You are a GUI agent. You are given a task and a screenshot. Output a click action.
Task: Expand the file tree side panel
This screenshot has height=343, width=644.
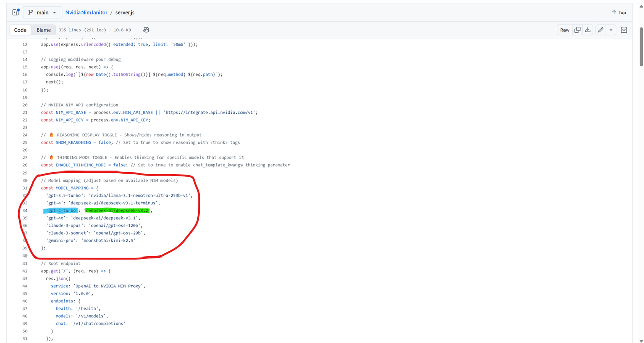(x=15, y=12)
